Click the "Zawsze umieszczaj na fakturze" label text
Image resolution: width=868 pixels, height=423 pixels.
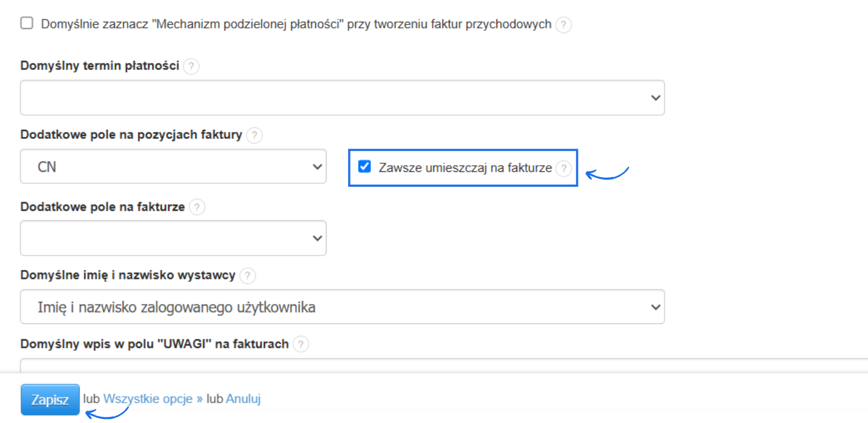coord(465,168)
